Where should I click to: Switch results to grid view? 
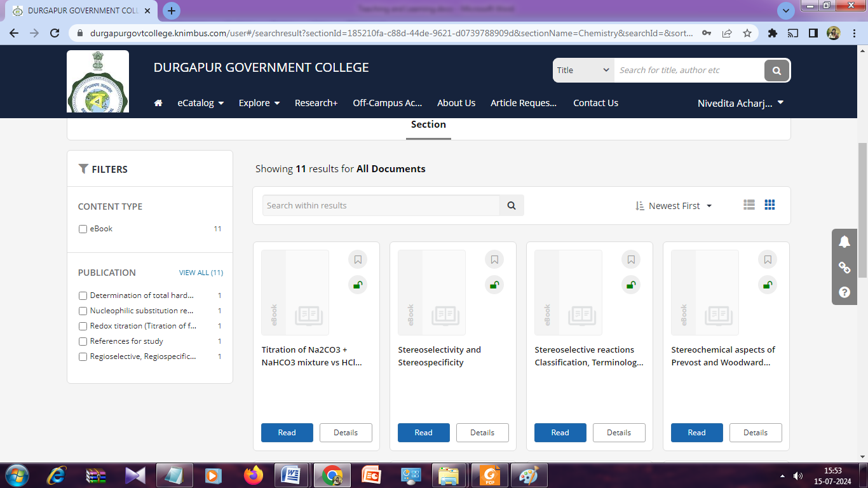click(x=770, y=205)
